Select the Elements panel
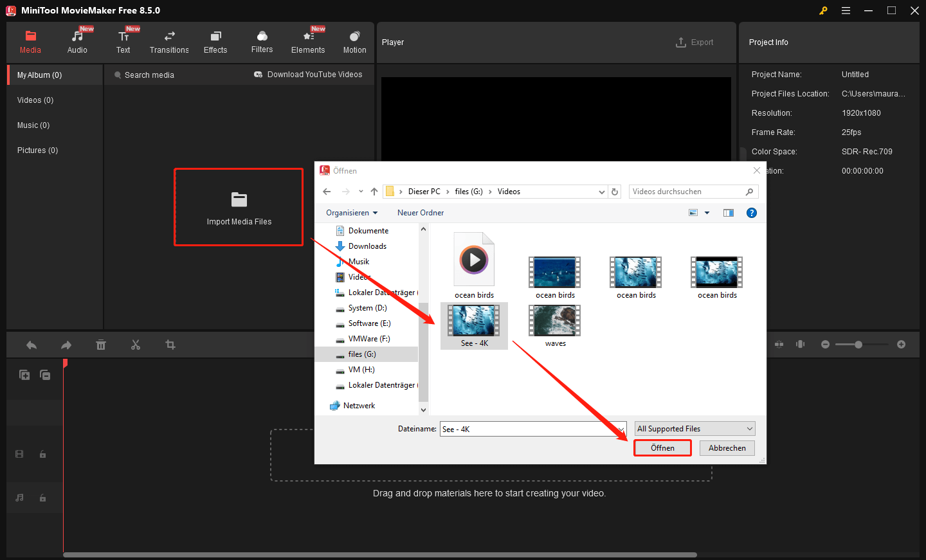The width and height of the screenshot is (926, 560). pyautogui.click(x=308, y=41)
